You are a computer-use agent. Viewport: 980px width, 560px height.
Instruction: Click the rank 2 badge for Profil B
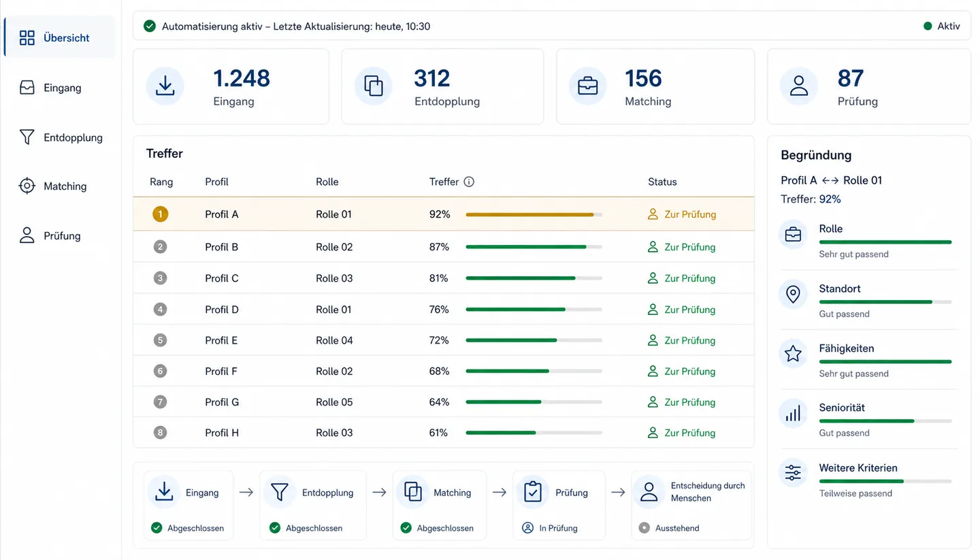161,247
